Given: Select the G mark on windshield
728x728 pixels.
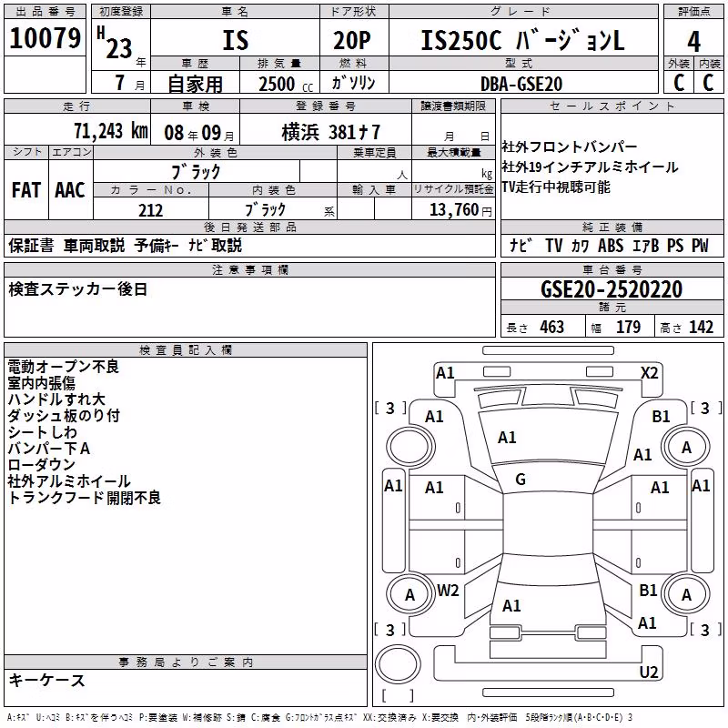Looking at the screenshot, I should pos(521,480).
